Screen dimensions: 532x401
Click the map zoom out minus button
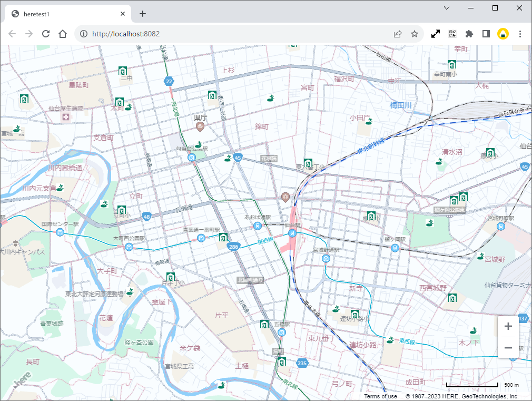[x=508, y=347]
